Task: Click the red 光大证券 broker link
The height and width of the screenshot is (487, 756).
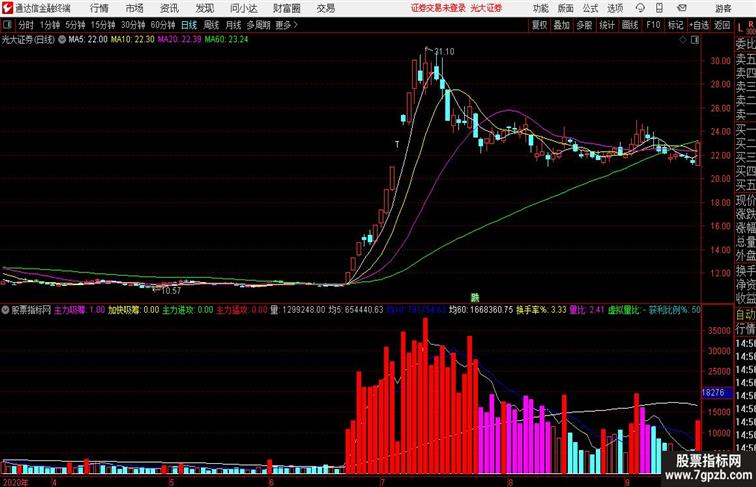Action: (486, 8)
